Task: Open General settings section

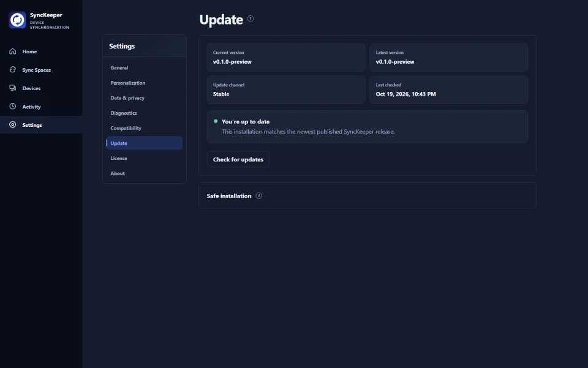Action: (x=145, y=68)
